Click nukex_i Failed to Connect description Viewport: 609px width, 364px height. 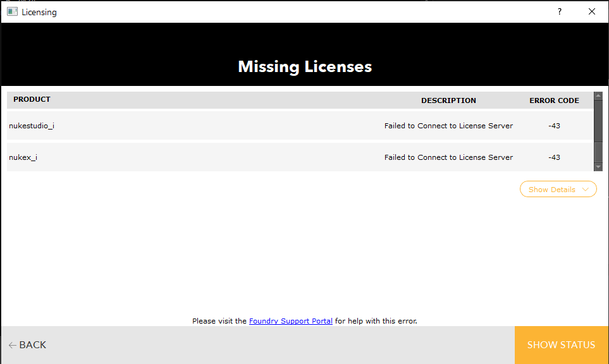tap(448, 157)
